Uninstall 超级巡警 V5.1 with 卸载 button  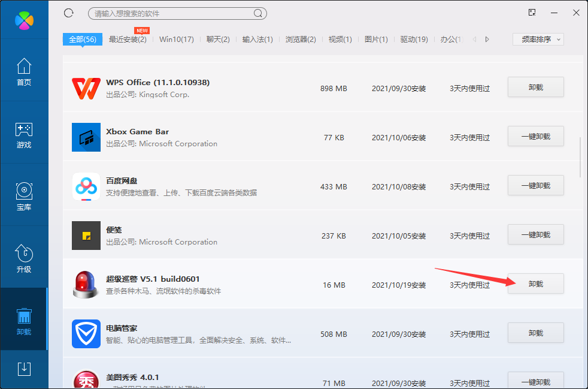(x=535, y=284)
